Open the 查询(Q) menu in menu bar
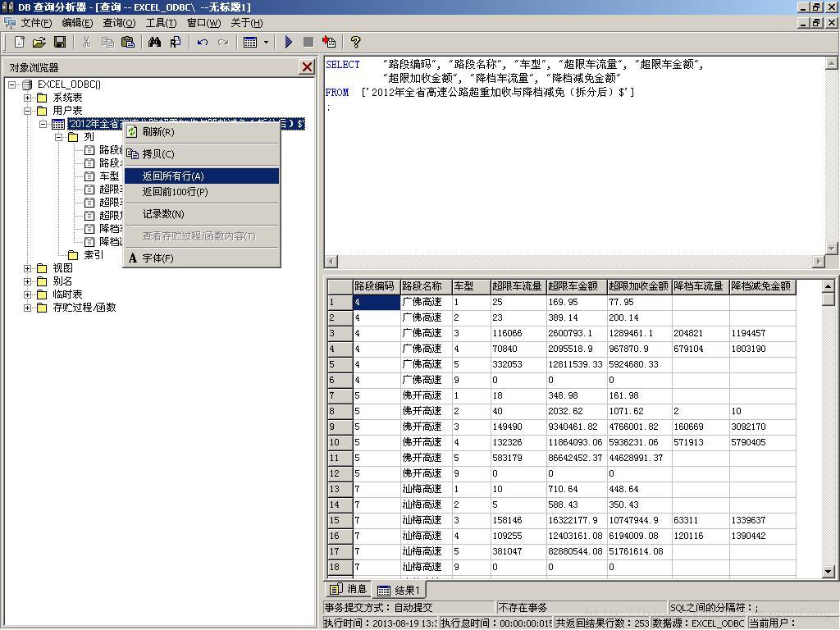This screenshot has width=840, height=630. pyautogui.click(x=119, y=23)
